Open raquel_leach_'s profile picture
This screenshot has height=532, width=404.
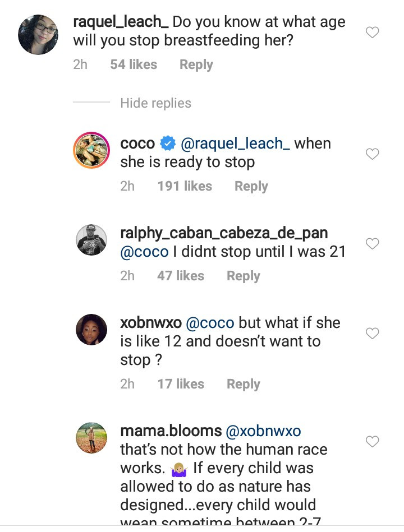[x=38, y=35]
